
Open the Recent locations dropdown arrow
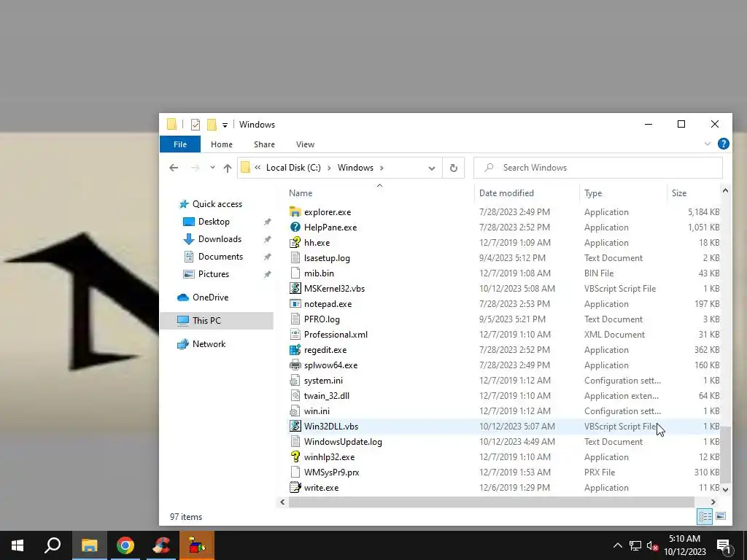[x=212, y=168]
